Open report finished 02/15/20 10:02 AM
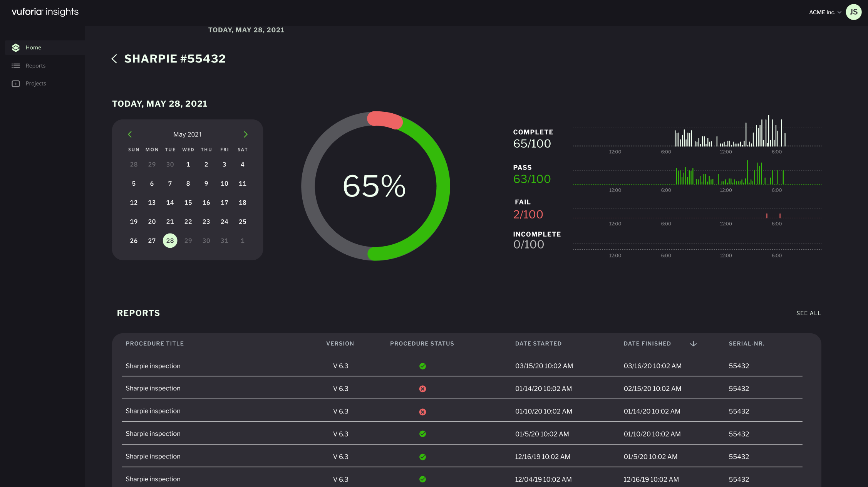868x487 pixels. tap(652, 389)
